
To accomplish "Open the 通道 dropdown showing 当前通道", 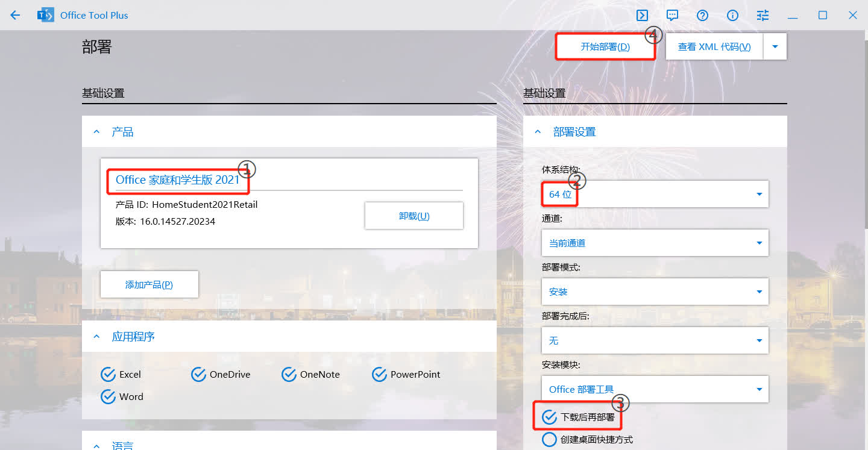I will [655, 243].
